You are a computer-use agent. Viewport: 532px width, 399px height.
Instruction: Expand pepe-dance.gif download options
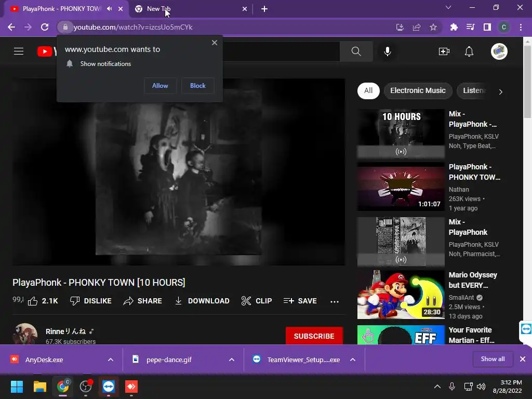232,360
